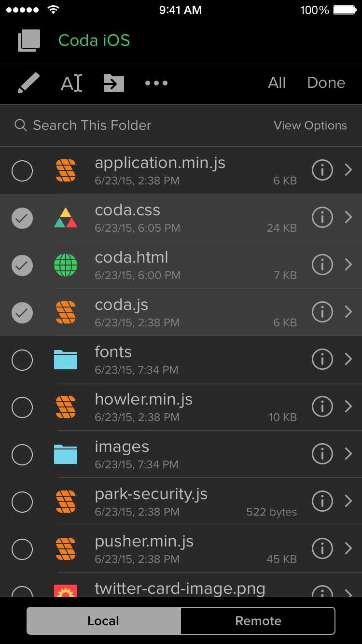Select the application.min.js checkbox

[x=22, y=171]
